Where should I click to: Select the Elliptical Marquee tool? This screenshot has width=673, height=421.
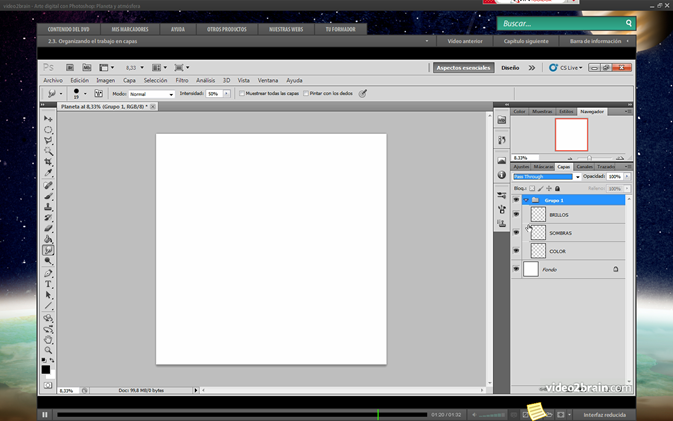pyautogui.click(x=48, y=130)
